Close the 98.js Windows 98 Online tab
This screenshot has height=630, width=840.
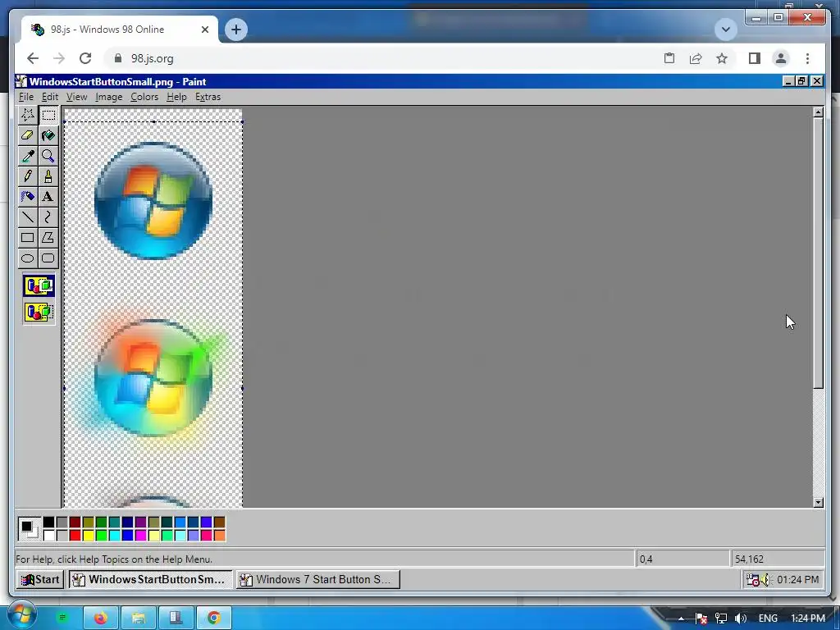pos(204,30)
